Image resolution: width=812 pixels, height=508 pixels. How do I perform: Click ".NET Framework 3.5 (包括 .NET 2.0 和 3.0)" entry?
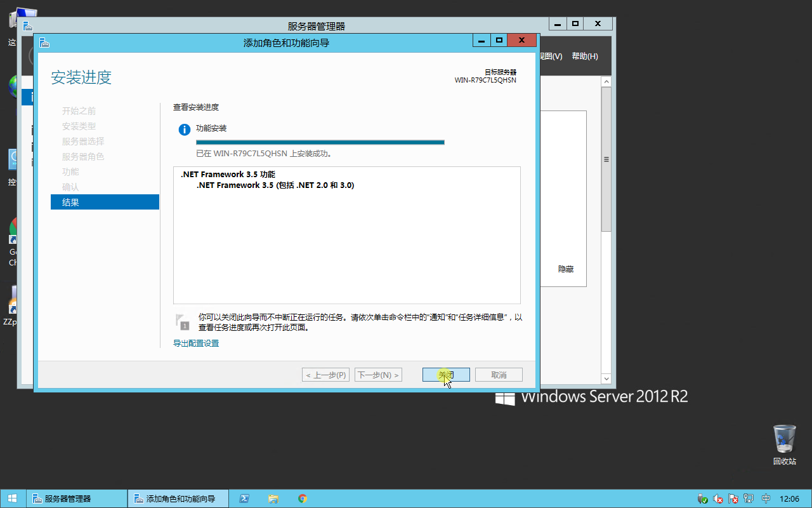coord(275,185)
